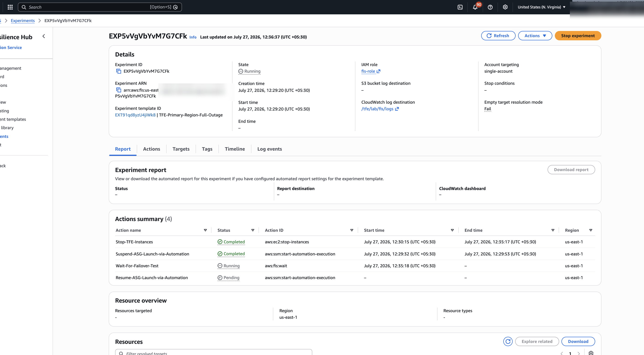The image size is (644, 355).
Task: Click the Fail empty target resolution value
Action: coord(488,109)
